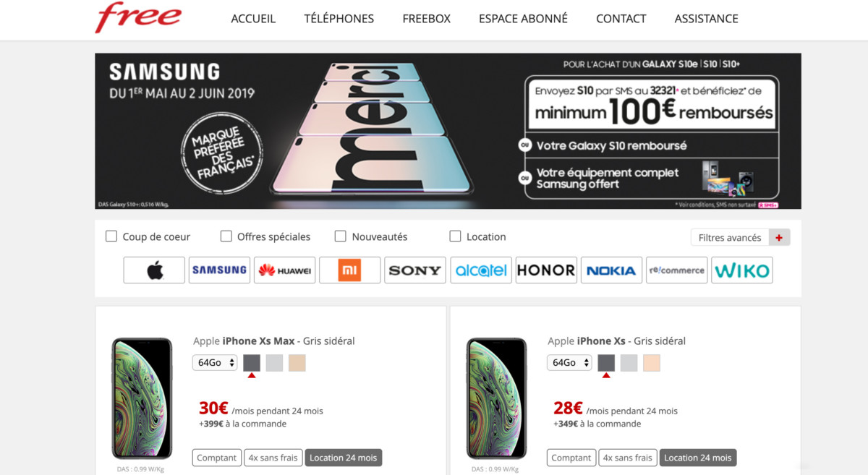Image resolution: width=868 pixels, height=475 pixels.
Task: Expand Filtres avancés with the plus button
Action: pyautogui.click(x=779, y=237)
